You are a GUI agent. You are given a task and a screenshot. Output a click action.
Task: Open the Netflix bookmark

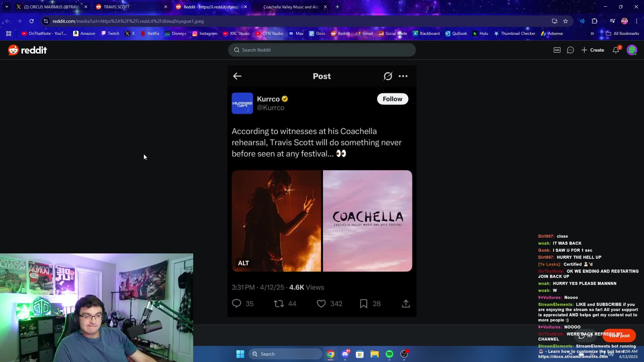150,34
